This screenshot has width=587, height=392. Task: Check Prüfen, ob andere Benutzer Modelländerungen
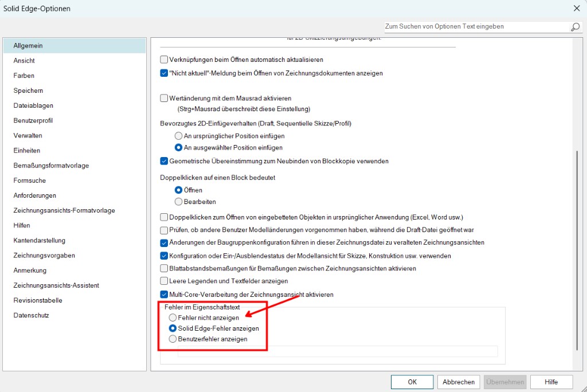point(164,230)
